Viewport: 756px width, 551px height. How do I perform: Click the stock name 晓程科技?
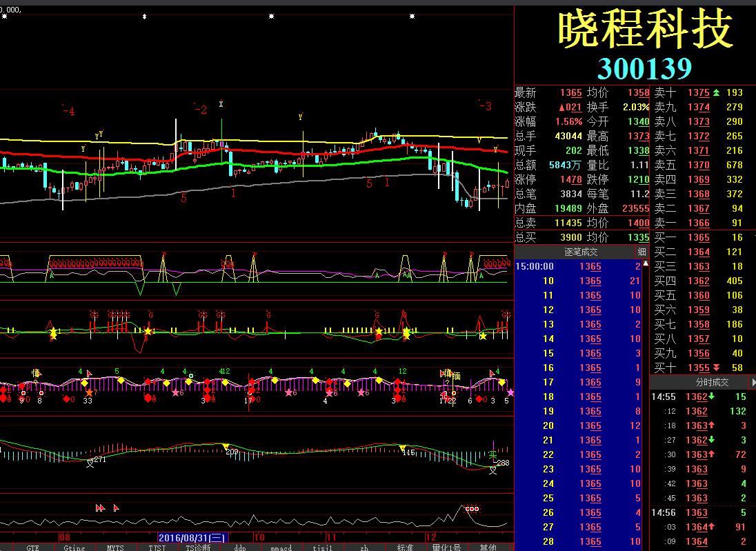point(646,30)
